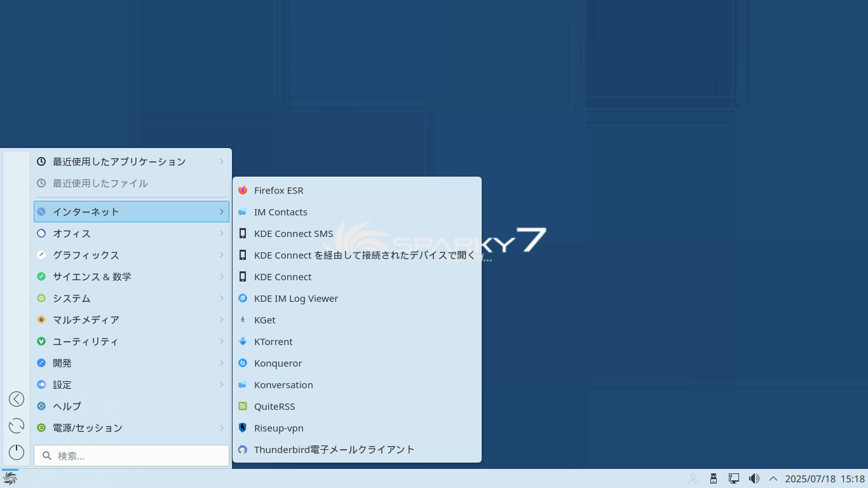Screen dimensions: 868x488
Task: Expand the システム category arrow
Action: pos(222,299)
